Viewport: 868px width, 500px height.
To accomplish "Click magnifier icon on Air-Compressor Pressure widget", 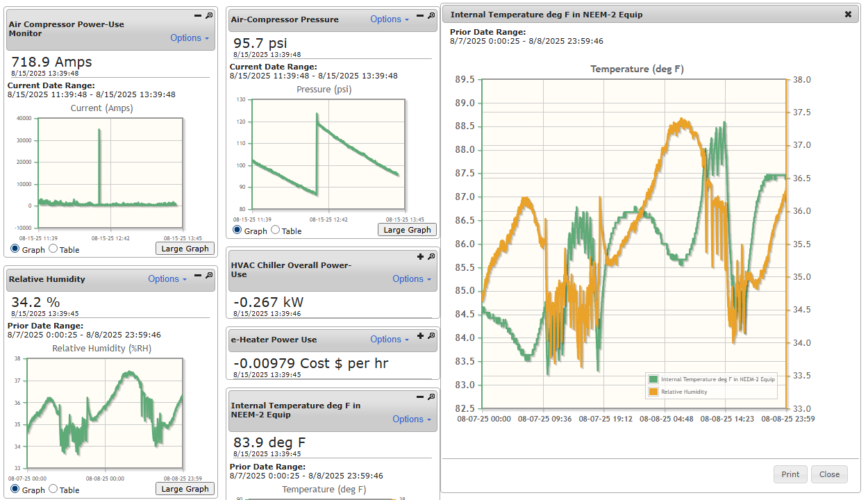I will pos(431,15).
